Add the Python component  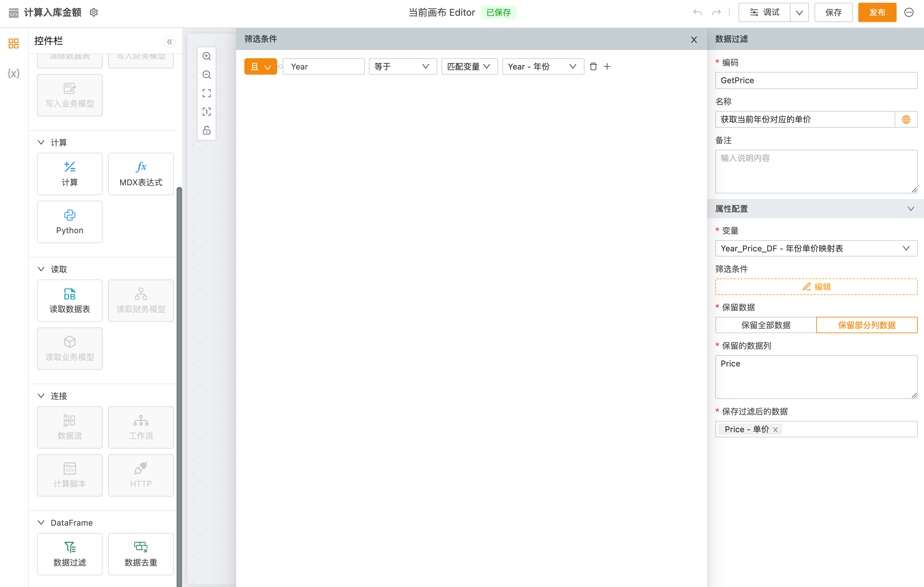(69, 222)
